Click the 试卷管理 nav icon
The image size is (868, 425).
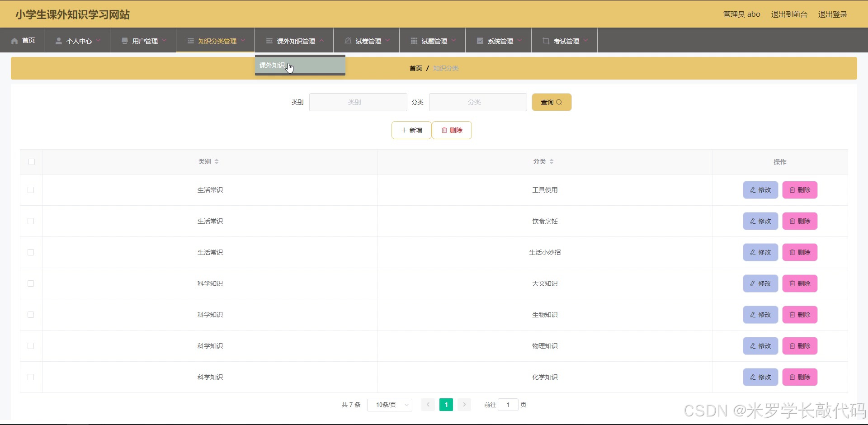348,41
